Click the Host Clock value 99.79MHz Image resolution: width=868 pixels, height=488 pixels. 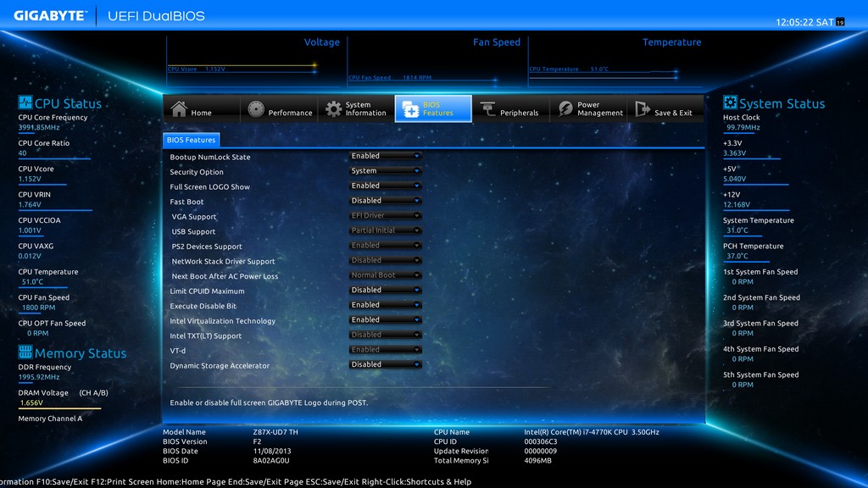pyautogui.click(x=743, y=127)
